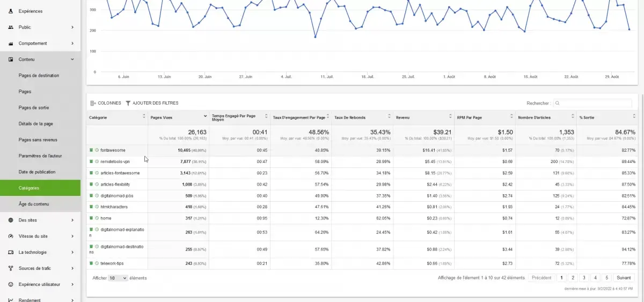Click the 94.12% sortie cell

[x=608, y=249]
